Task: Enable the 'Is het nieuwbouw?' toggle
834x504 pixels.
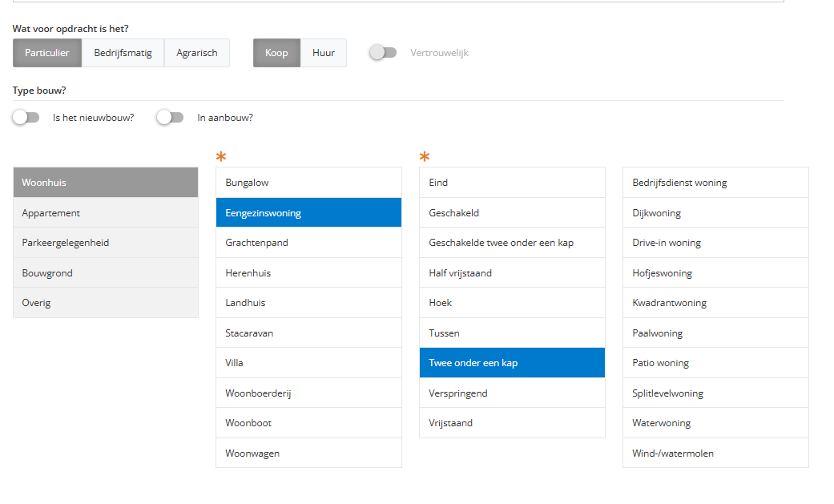Action: coord(26,118)
